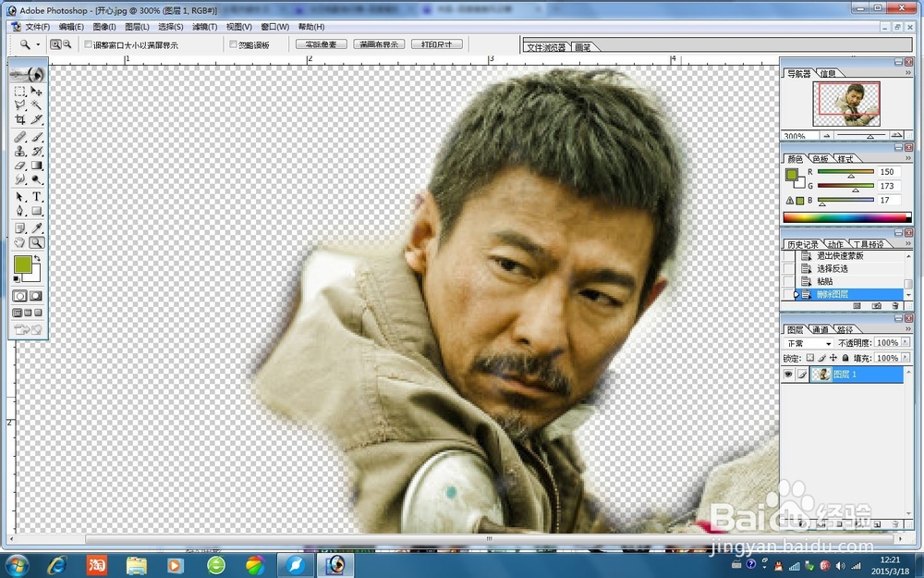Select the Magic Wand tool
The width and height of the screenshot is (924, 578).
[x=37, y=105]
